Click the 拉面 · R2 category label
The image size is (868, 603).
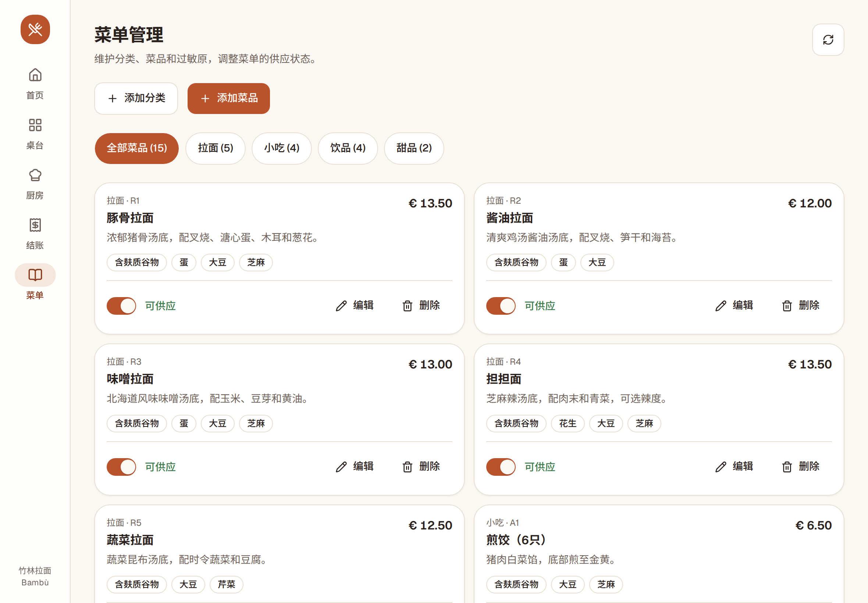click(504, 201)
